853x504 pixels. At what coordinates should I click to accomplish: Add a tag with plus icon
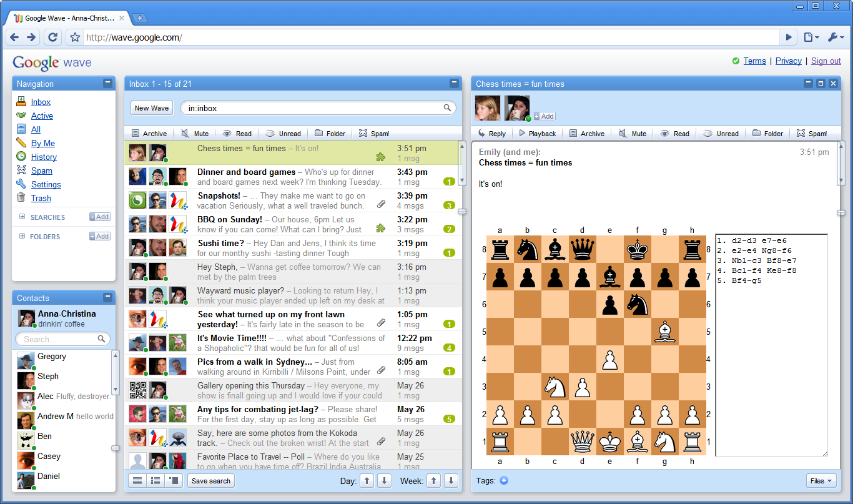click(x=504, y=480)
